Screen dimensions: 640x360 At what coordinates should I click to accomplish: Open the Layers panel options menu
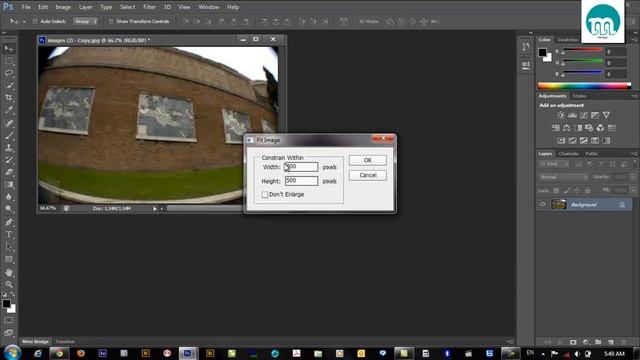(x=635, y=153)
